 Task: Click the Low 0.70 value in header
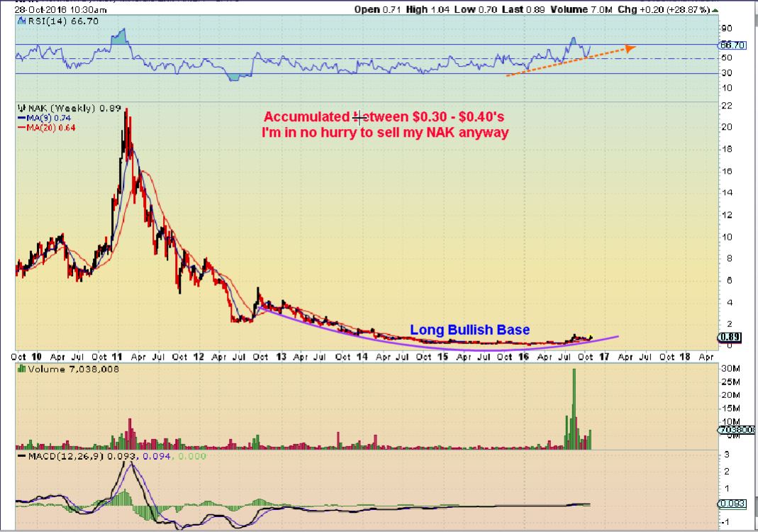[475, 10]
